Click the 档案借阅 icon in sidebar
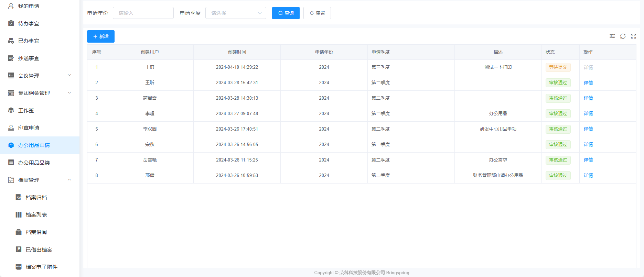 (19, 232)
